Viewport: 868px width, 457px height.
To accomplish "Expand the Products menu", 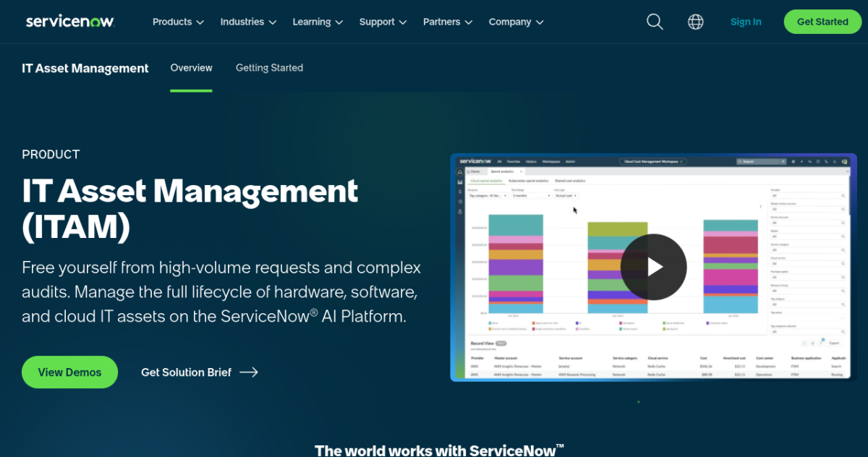I will (x=178, y=22).
